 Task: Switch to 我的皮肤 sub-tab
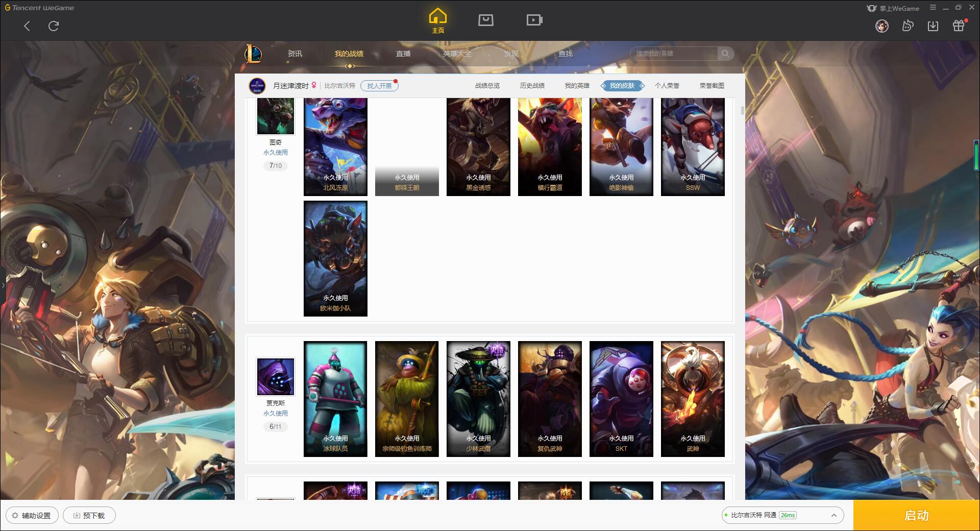(x=622, y=86)
